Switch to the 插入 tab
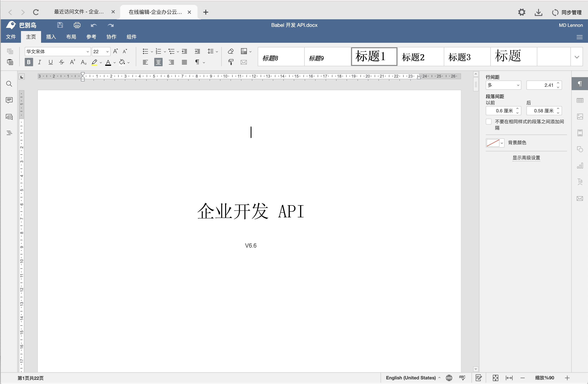588x384 pixels. click(x=51, y=37)
